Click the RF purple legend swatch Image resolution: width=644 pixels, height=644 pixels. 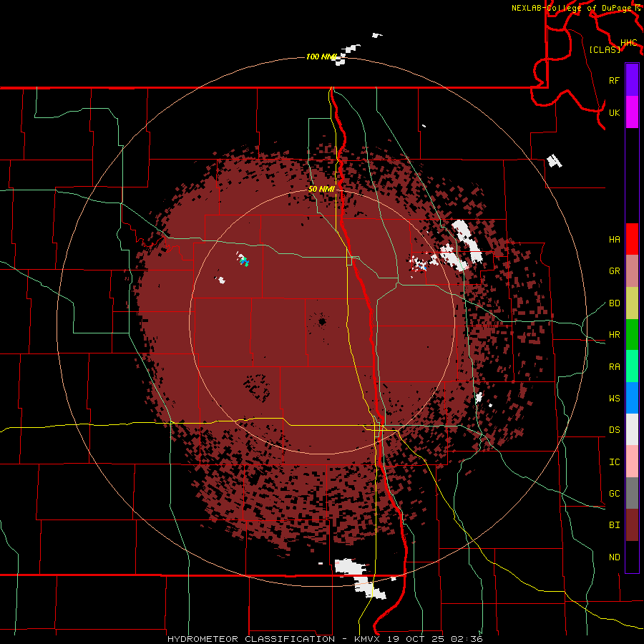click(632, 80)
